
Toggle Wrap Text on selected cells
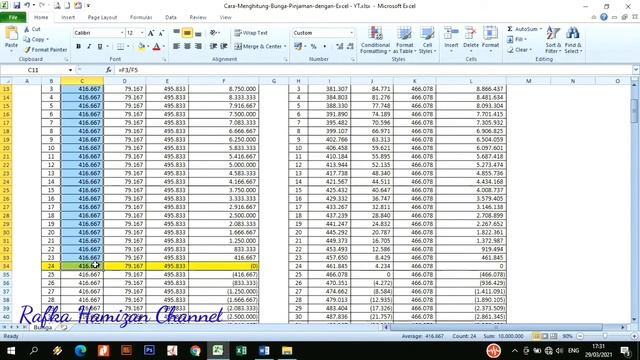251,33
